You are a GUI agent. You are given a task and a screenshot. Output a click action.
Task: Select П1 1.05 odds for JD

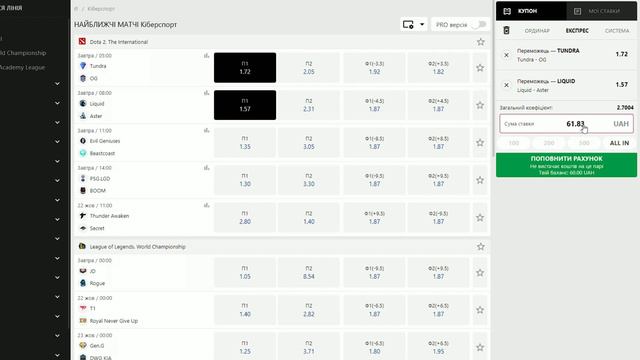click(245, 273)
